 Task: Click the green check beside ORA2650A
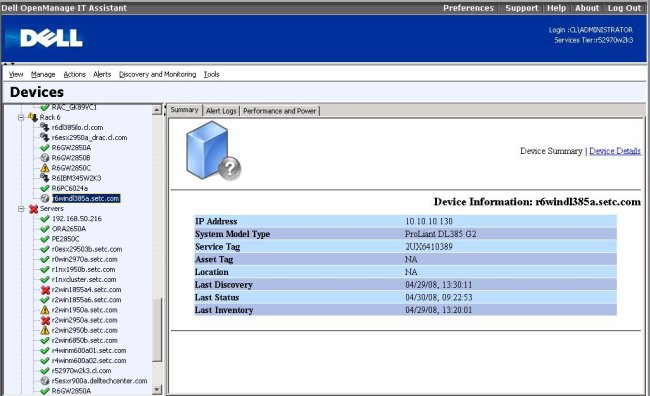pos(45,229)
